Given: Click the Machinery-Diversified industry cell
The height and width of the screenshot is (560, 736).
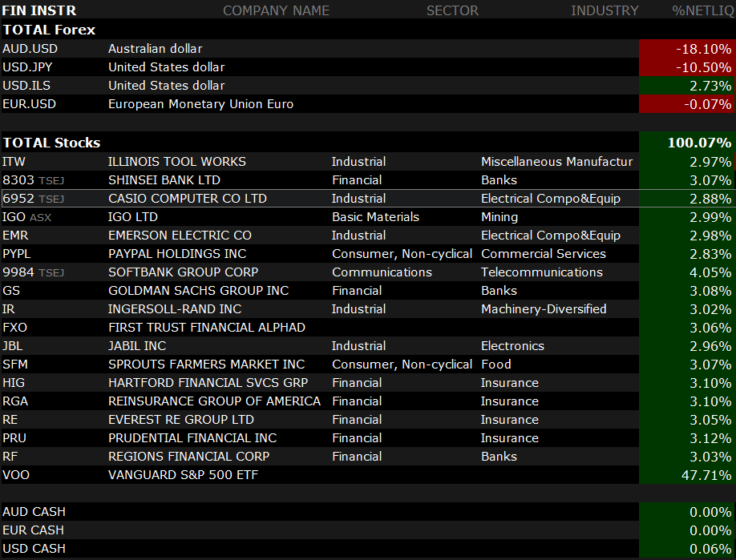Looking at the screenshot, I should pos(544,309).
